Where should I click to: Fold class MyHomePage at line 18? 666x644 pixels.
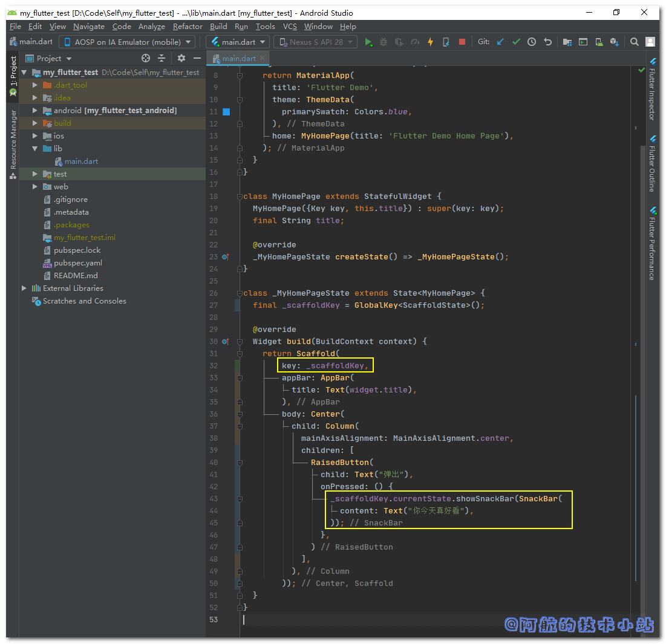240,197
